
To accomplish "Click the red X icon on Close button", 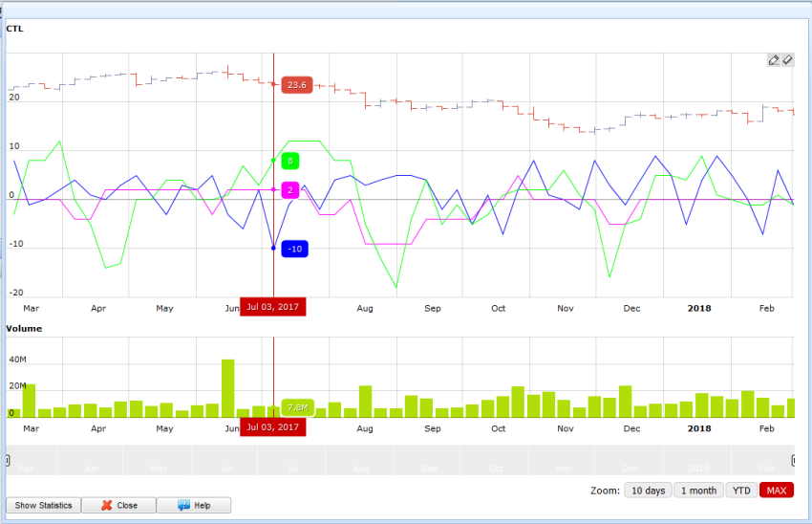I will tap(108, 505).
